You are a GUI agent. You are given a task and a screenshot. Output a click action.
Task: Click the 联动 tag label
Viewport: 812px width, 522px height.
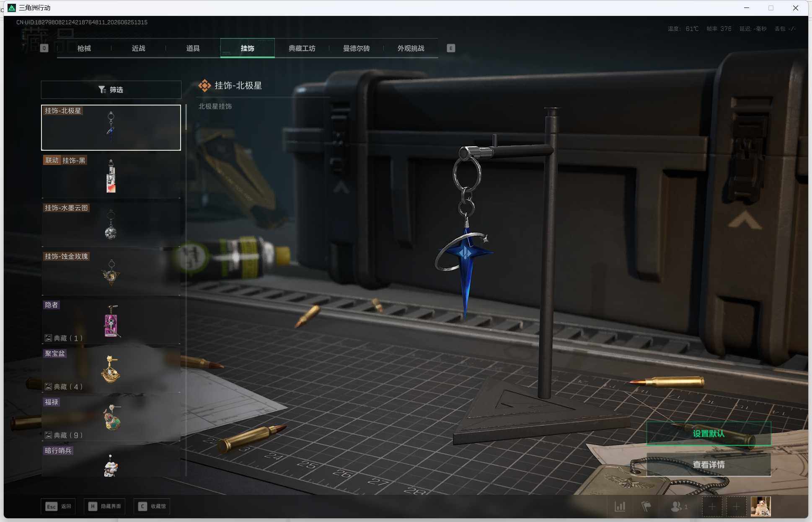[x=52, y=160]
